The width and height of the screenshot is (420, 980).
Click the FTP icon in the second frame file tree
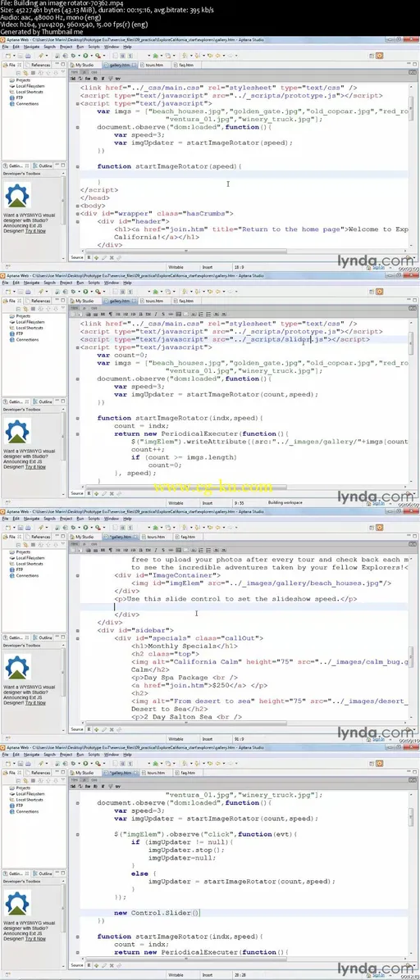pos(11,333)
